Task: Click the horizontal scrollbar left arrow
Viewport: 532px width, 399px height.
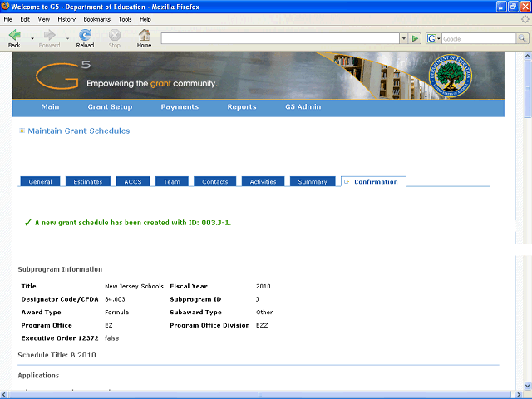Action: 4,395
